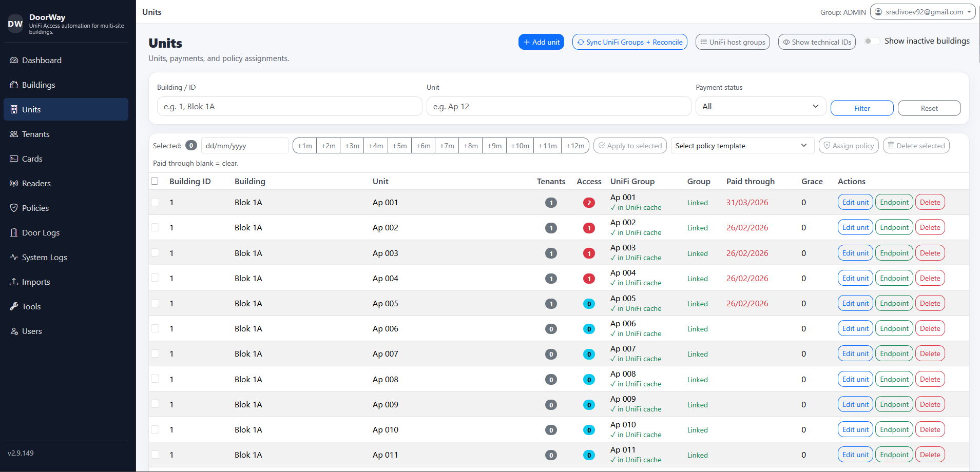980x472 pixels.
Task: Go to Tenants in the sidebar
Action: (x=35, y=134)
